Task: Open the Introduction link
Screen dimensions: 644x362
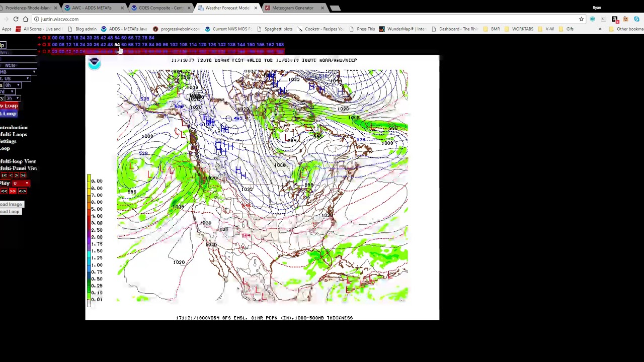Action: (x=14, y=127)
